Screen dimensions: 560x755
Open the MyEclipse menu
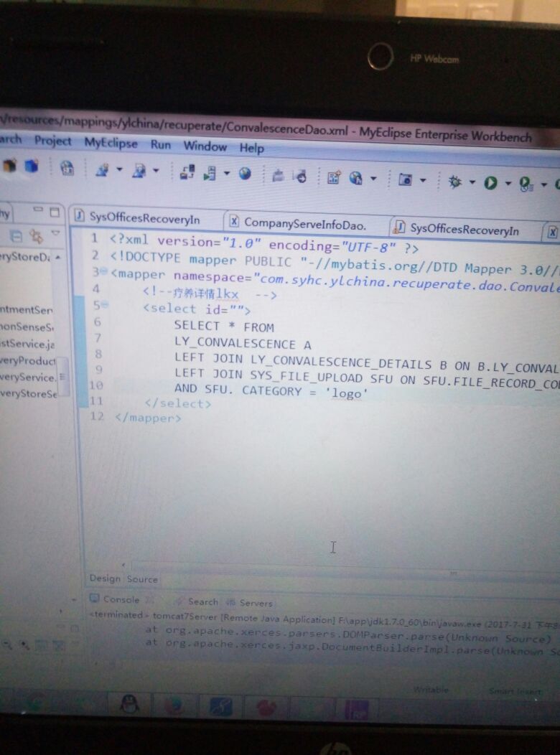(111, 142)
